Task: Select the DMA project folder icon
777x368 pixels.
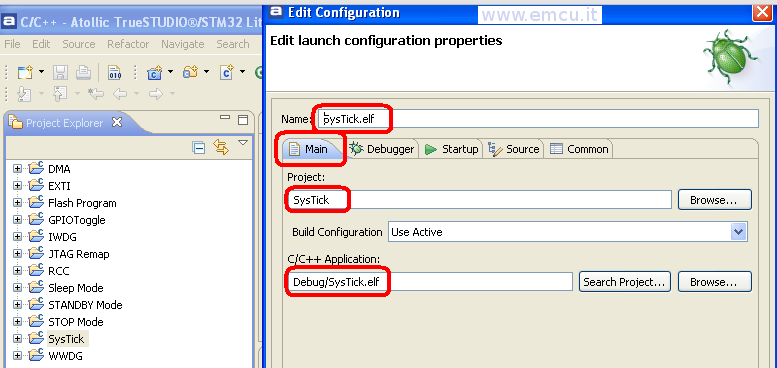Action: click(x=36, y=168)
